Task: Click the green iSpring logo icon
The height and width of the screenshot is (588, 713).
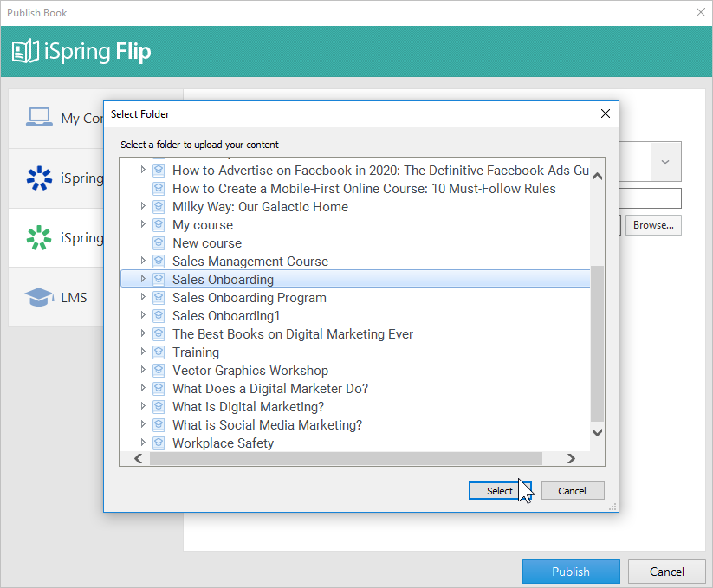Action: (39, 237)
